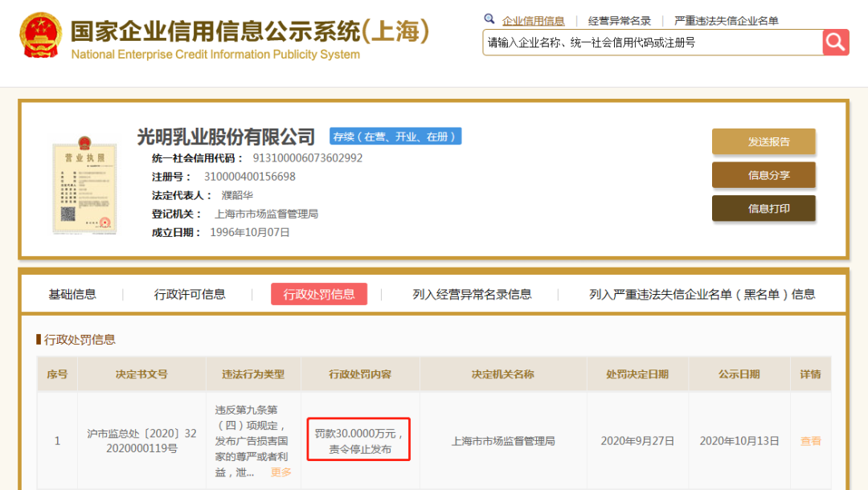
Task: Click the 公示日期 column header
Action: click(x=739, y=374)
